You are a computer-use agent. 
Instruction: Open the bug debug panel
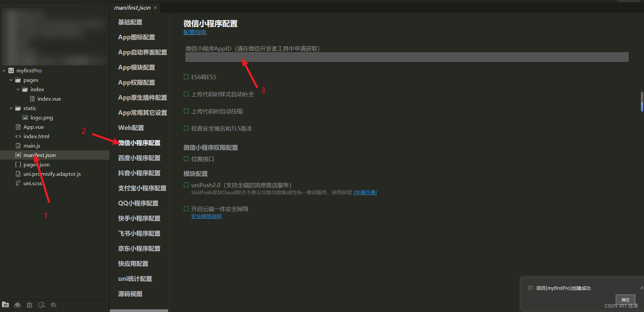pos(30,305)
